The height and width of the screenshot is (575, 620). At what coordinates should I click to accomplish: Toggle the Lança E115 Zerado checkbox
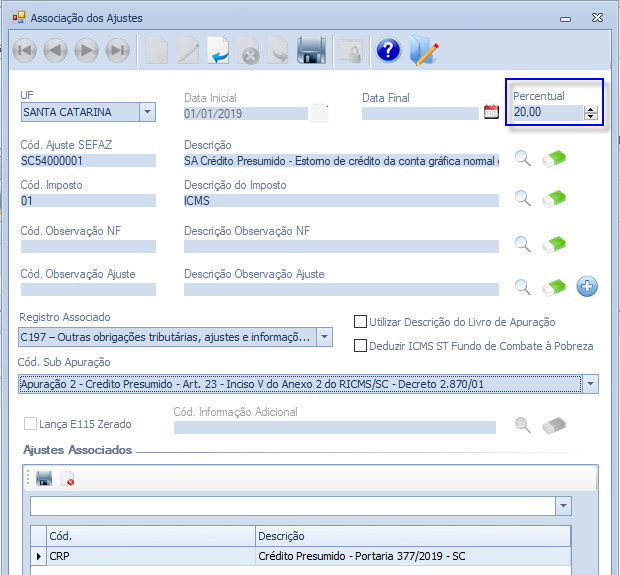[30, 424]
